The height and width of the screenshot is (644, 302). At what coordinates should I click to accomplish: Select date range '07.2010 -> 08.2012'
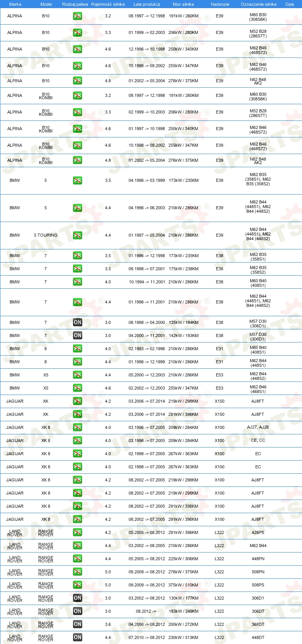147,637
